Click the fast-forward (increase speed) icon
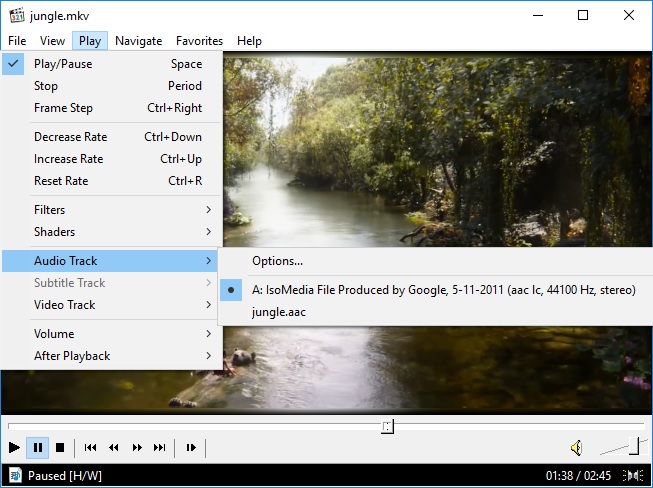653x488 pixels. click(x=137, y=447)
